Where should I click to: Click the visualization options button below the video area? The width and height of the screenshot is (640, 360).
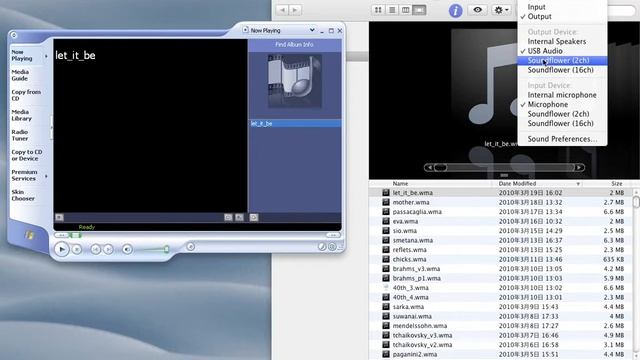60,217
